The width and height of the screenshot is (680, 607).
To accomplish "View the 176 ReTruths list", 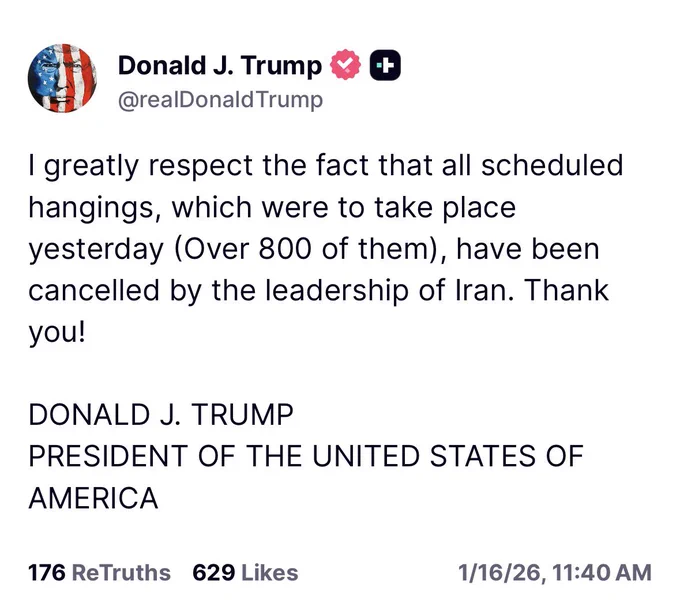I will pos(99,573).
